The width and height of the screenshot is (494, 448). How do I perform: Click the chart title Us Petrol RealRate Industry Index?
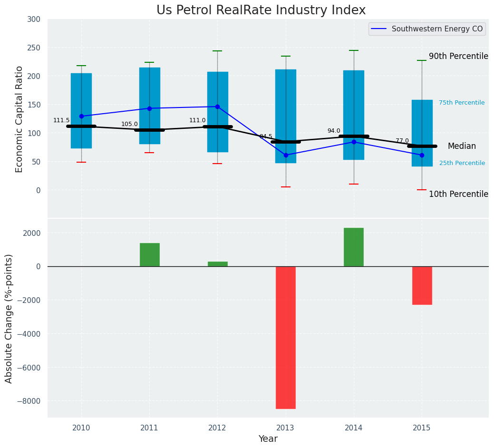pyautogui.click(x=261, y=10)
